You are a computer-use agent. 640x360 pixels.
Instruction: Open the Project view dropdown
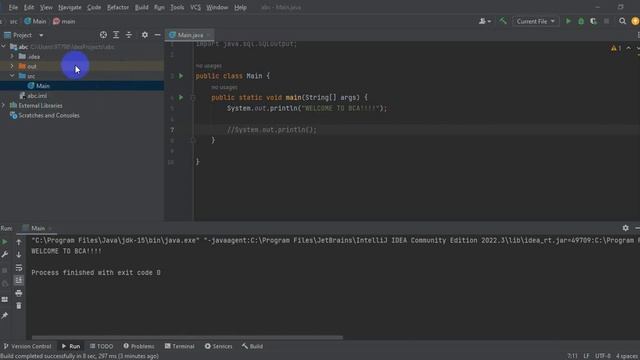[24, 35]
